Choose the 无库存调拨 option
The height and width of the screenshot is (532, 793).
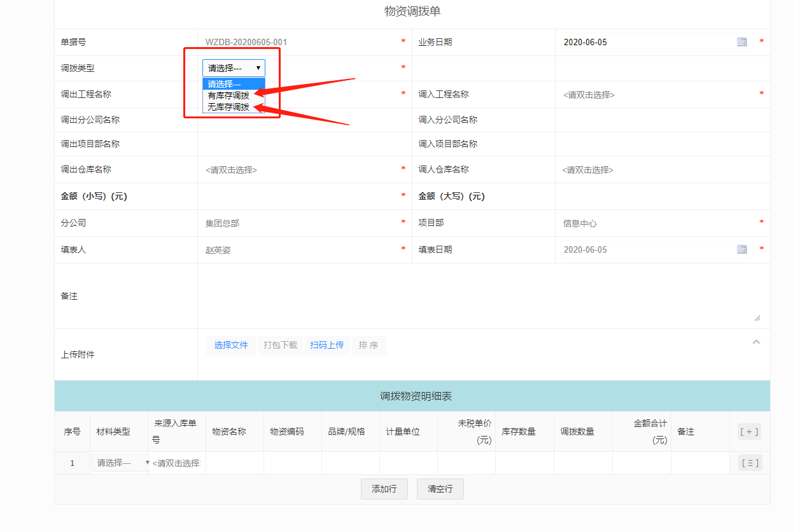234,107
